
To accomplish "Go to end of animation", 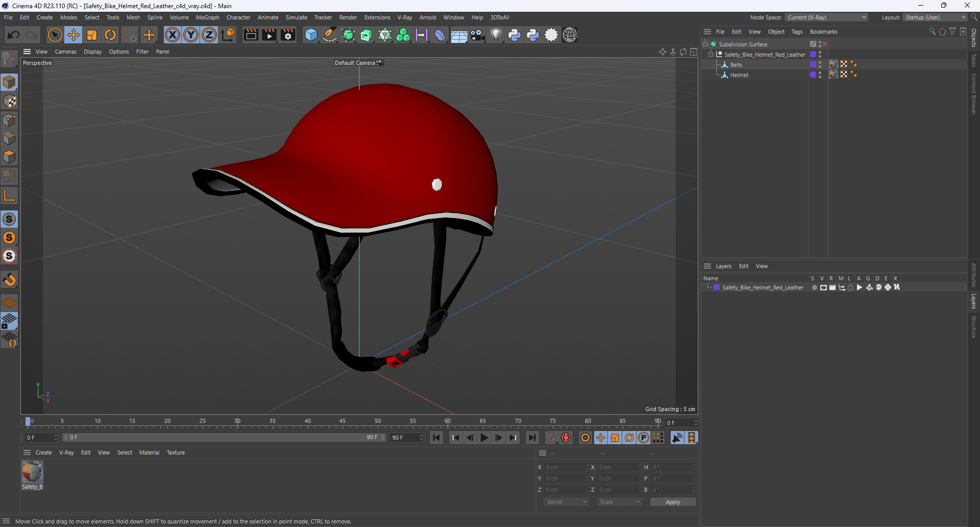I will coord(532,438).
